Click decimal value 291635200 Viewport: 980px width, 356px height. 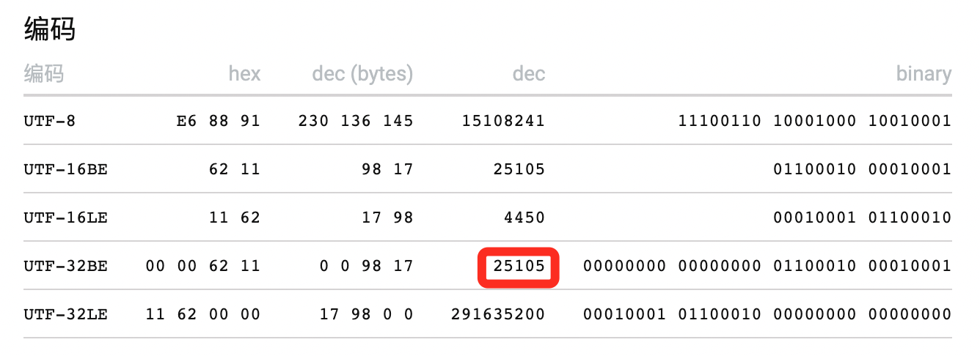pyautogui.click(x=498, y=314)
